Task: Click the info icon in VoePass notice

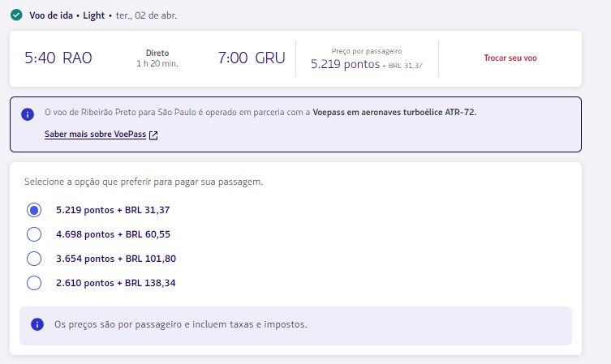Action: tap(28, 113)
